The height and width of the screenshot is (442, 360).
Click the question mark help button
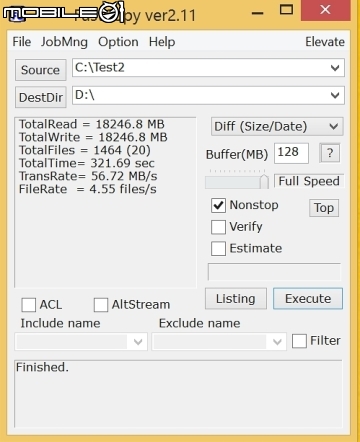coord(330,153)
